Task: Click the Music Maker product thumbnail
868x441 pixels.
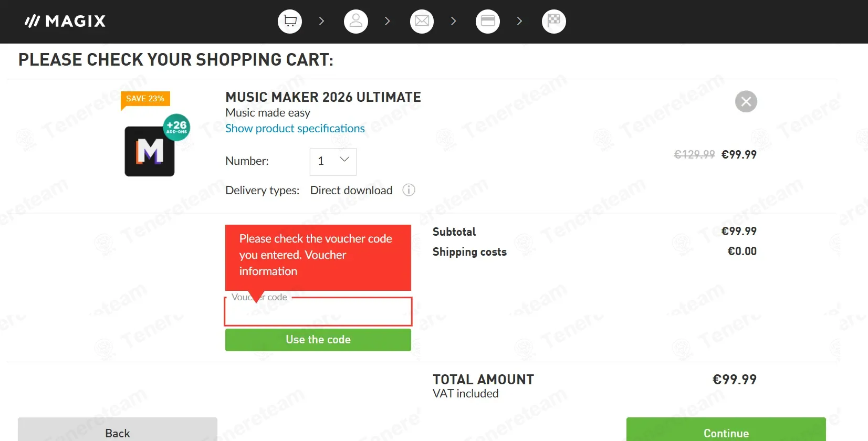Action: tap(150, 151)
